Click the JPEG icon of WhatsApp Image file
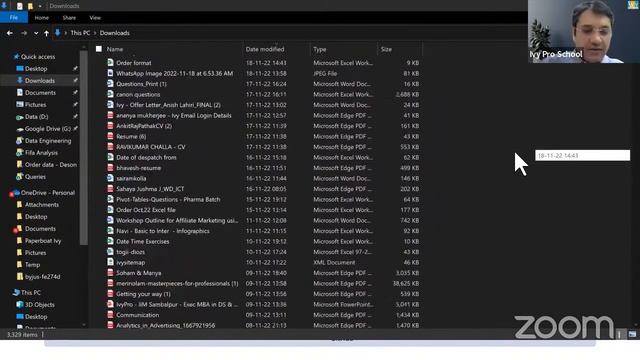Screen dimensions: 640x360 [110, 73]
